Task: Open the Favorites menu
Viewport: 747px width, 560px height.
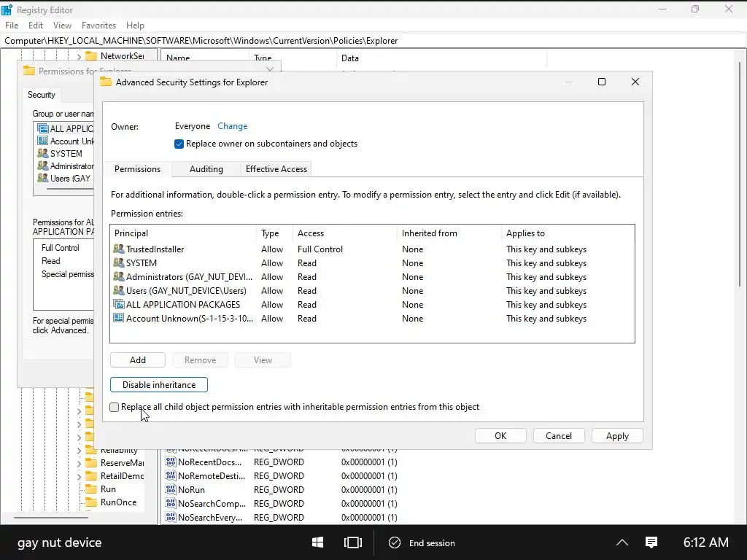Action: (x=98, y=26)
